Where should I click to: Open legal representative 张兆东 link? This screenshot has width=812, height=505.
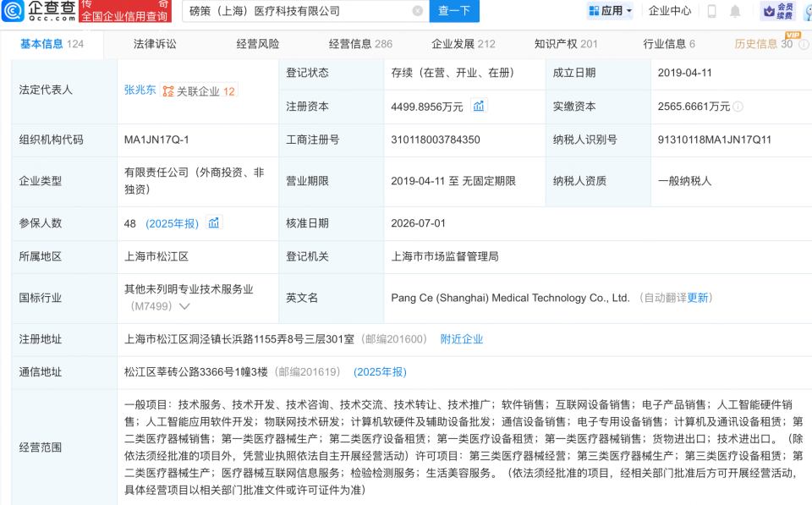coord(140,91)
